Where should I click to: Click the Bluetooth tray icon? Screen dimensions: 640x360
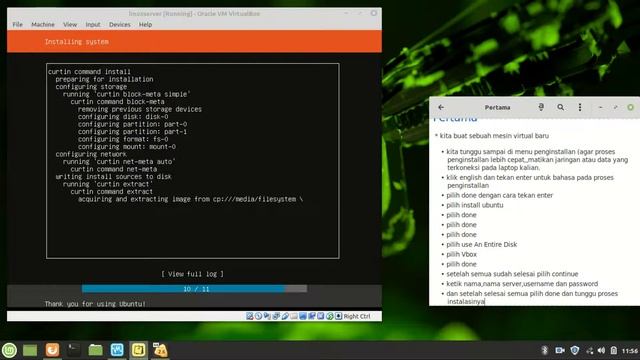point(544,350)
